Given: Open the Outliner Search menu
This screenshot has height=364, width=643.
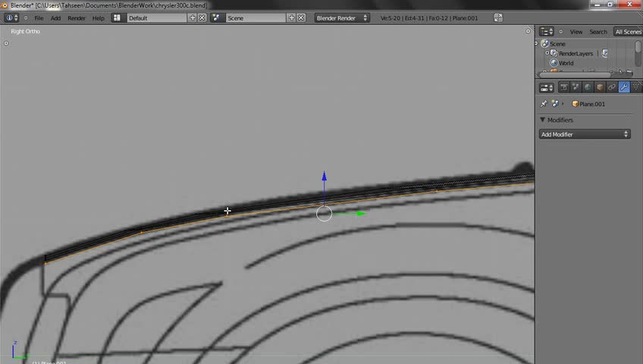Looking at the screenshot, I should [598, 32].
